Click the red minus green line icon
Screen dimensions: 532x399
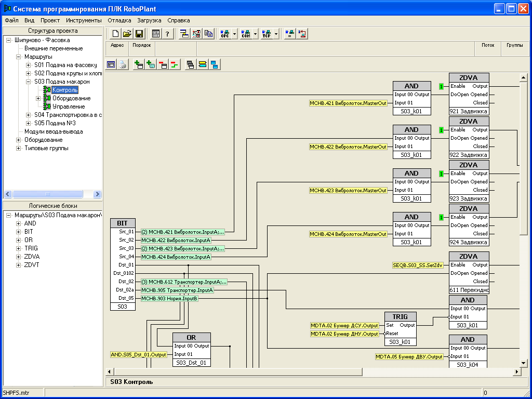[174, 64]
